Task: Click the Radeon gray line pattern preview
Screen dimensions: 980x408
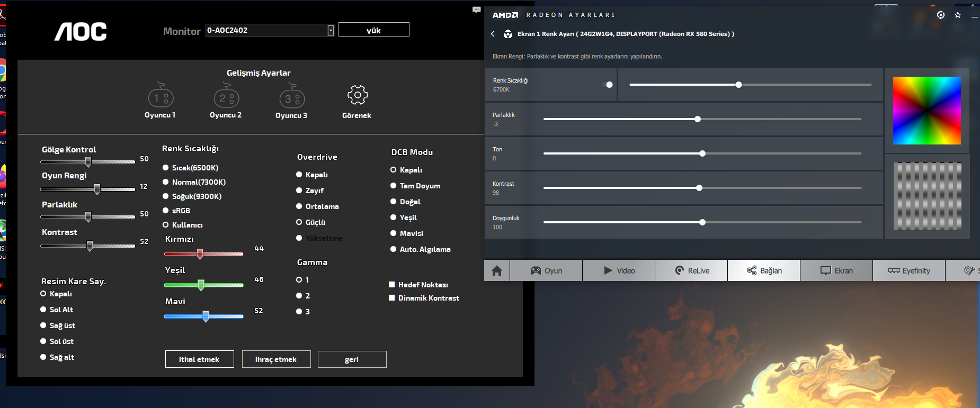Action: click(928, 196)
